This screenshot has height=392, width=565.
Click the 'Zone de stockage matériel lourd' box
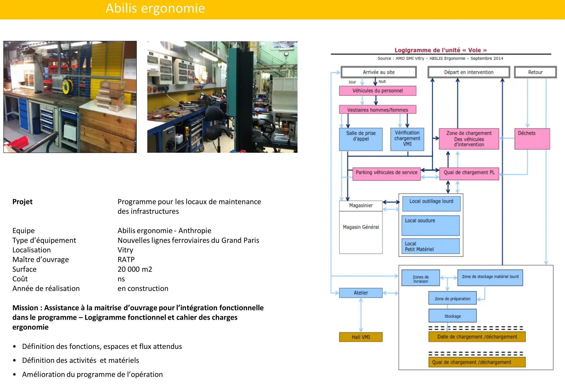pos(490,278)
